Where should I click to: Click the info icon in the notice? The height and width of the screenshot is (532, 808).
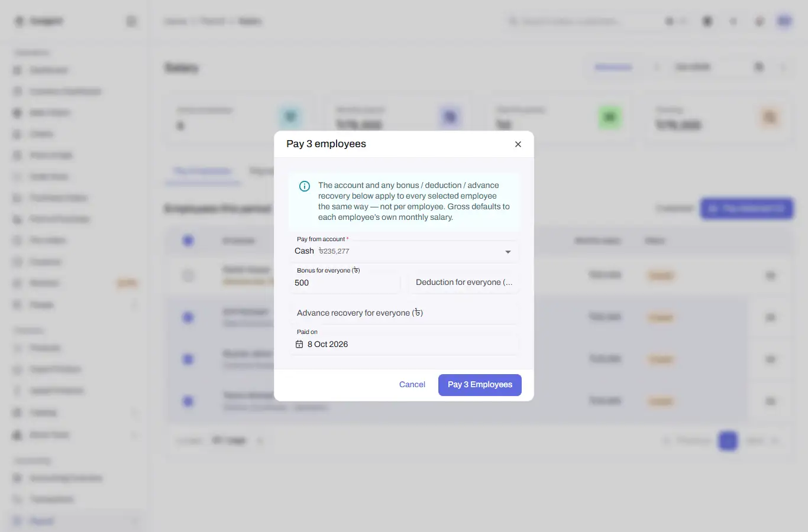click(x=305, y=186)
